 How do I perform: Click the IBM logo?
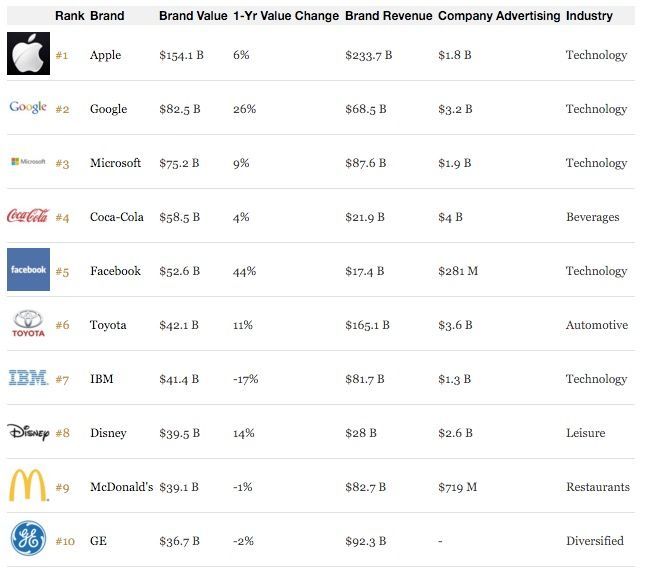(x=28, y=378)
